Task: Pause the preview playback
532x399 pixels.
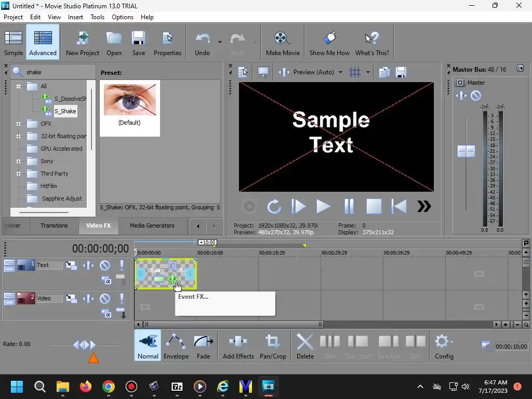Action: point(349,206)
